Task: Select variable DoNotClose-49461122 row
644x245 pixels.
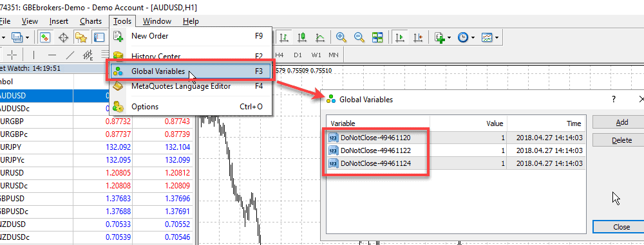Action: [x=455, y=150]
